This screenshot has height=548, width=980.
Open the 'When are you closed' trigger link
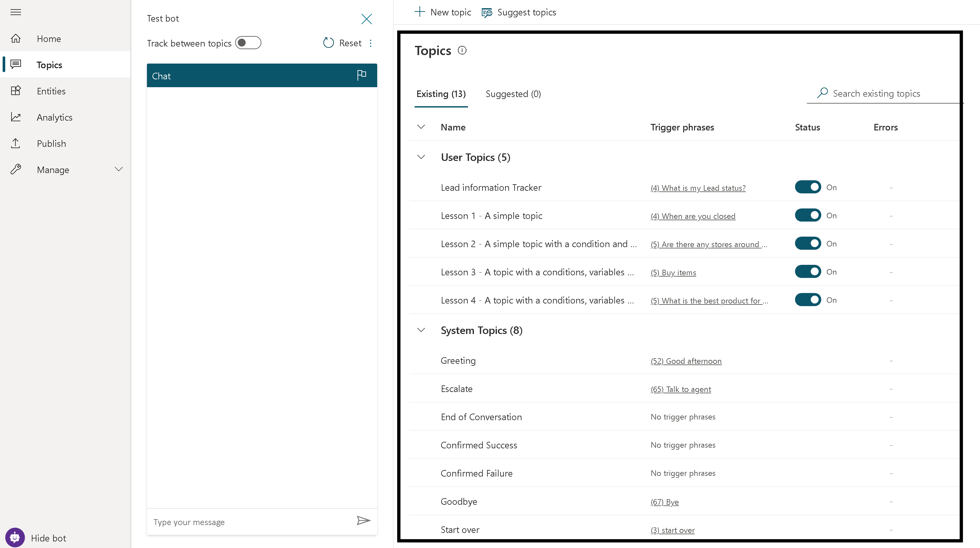tap(693, 216)
